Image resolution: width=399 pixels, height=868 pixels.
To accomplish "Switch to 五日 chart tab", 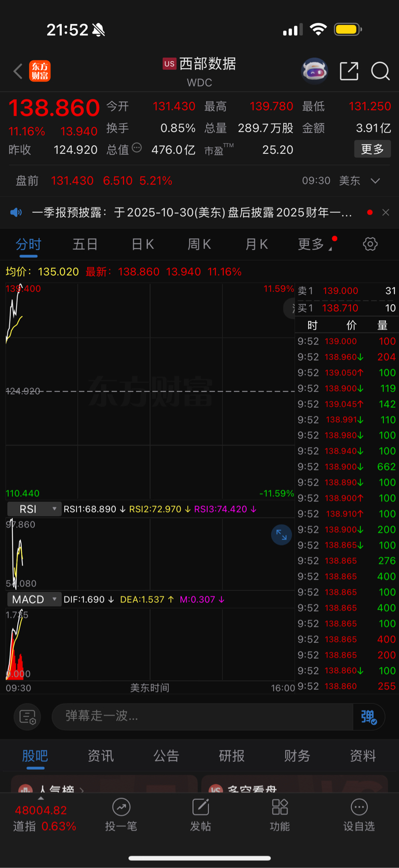I will pos(85,244).
